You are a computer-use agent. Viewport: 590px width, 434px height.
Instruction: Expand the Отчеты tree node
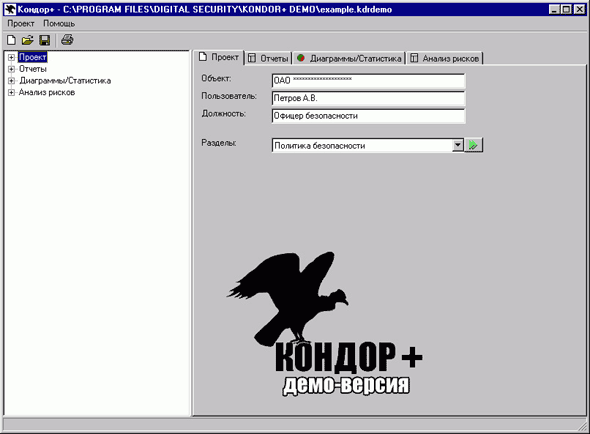tap(11, 69)
